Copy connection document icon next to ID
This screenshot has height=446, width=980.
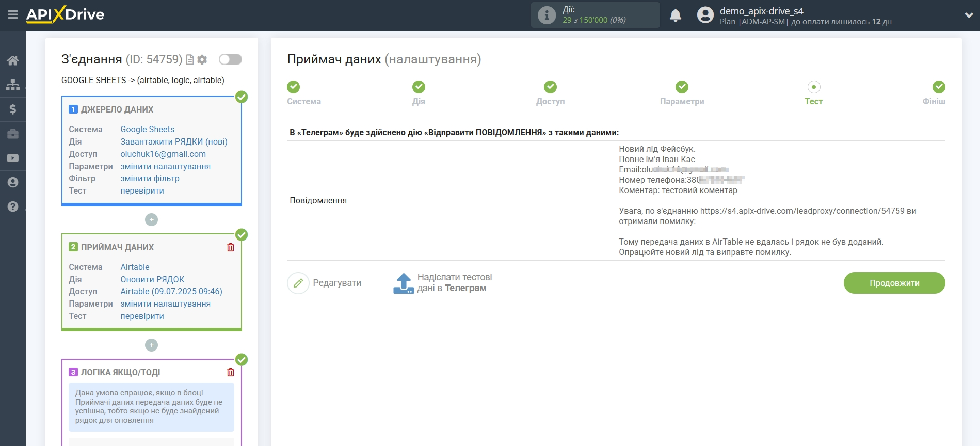coord(190,60)
